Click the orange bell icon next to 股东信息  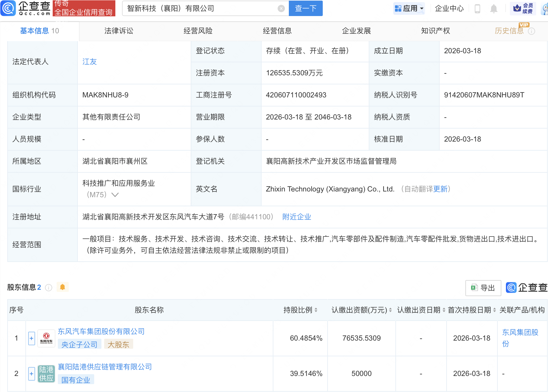(63, 287)
